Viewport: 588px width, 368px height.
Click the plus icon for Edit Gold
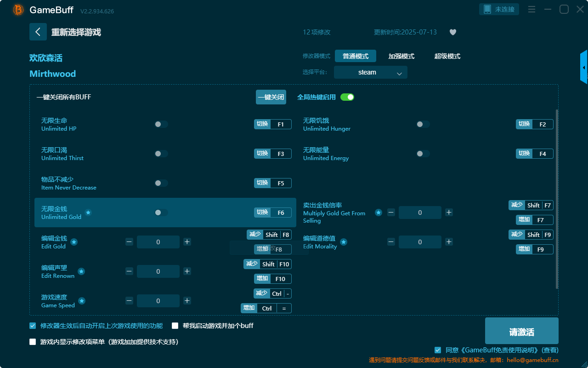tap(187, 242)
